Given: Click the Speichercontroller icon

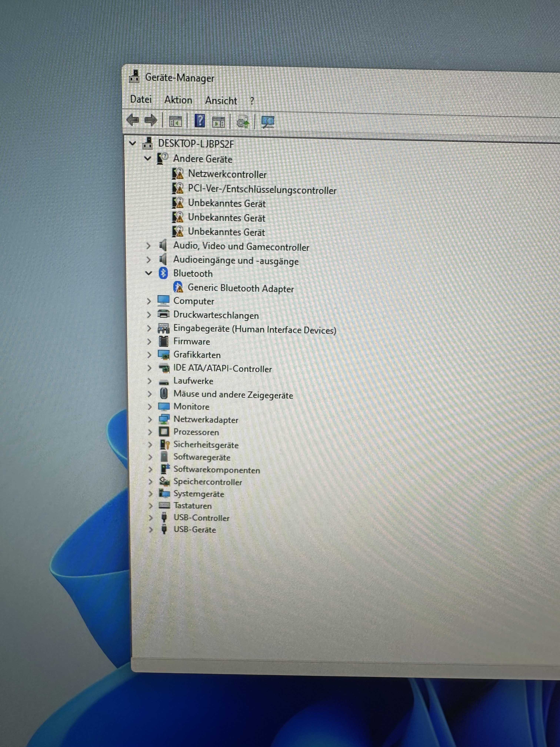Looking at the screenshot, I should pos(165,481).
